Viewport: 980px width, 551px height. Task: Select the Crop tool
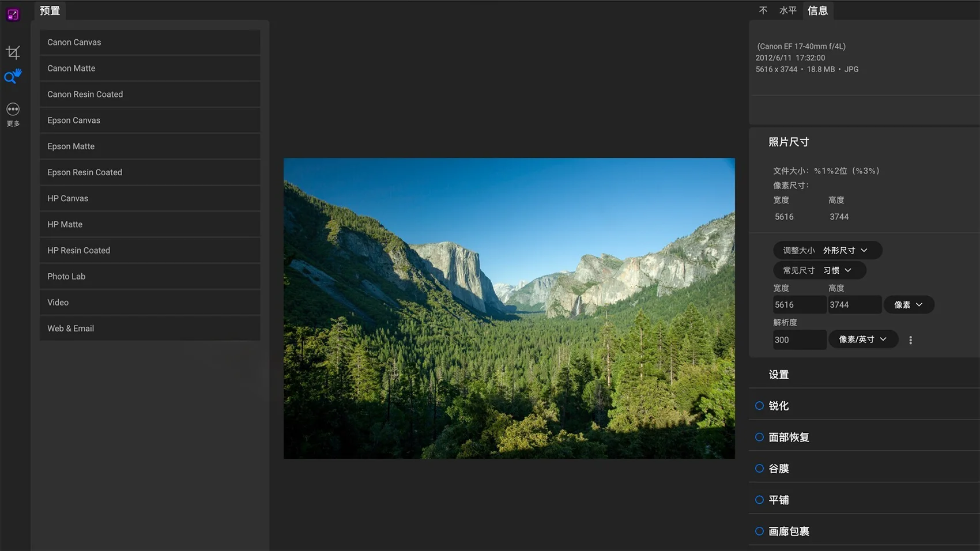[13, 52]
